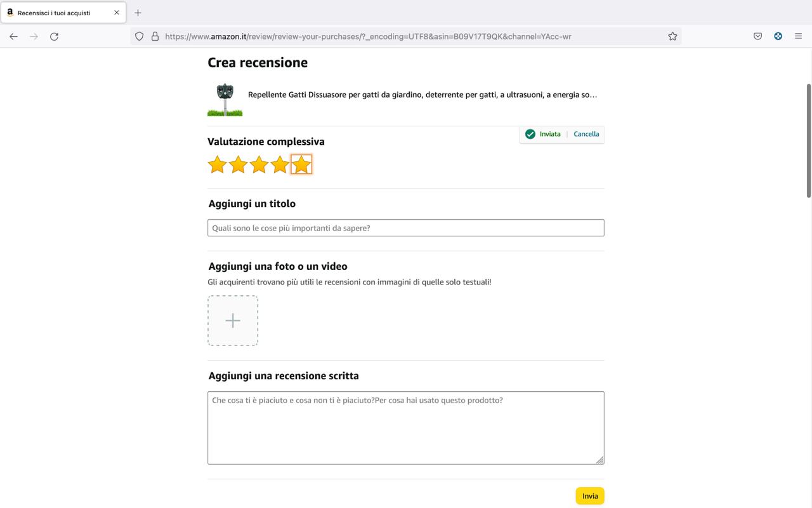Open the cat repellent product thumbnail
The width and height of the screenshot is (812, 508).
[225, 100]
